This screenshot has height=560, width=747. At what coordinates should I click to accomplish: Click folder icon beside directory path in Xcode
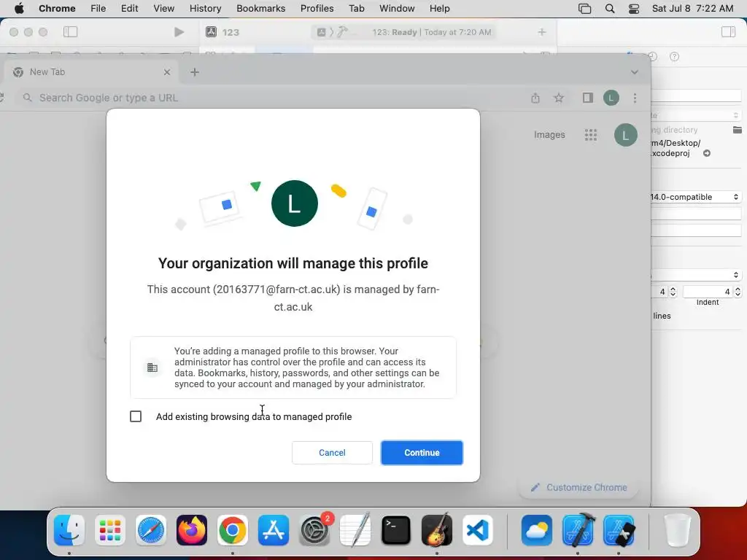tap(737, 130)
